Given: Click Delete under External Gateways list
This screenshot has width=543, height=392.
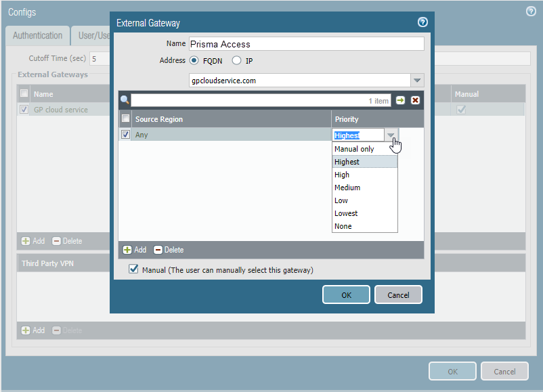Looking at the screenshot, I should tap(67, 241).
